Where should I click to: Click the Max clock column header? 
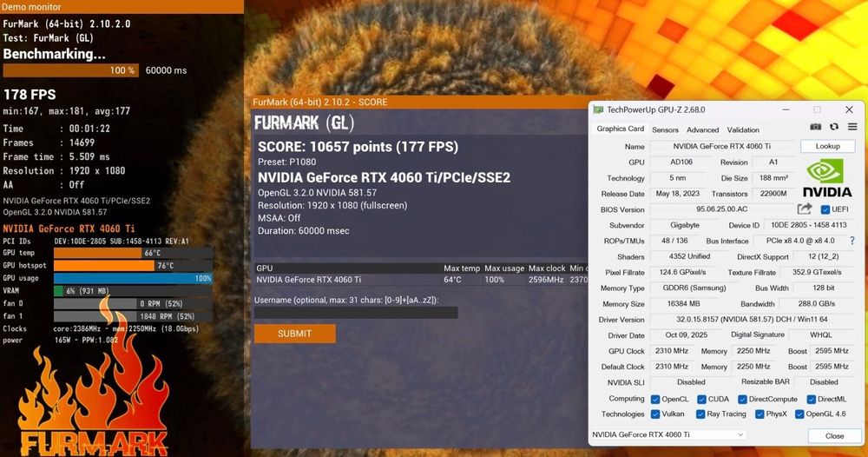pos(547,268)
